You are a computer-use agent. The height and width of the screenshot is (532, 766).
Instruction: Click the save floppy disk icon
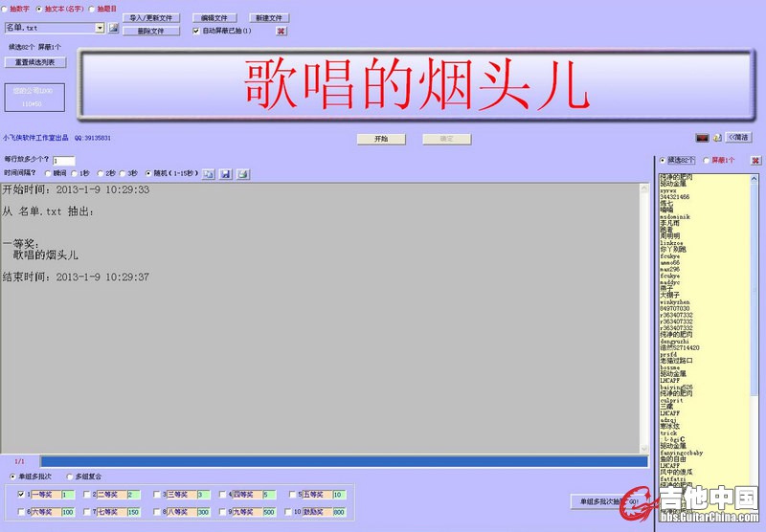pyautogui.click(x=225, y=174)
